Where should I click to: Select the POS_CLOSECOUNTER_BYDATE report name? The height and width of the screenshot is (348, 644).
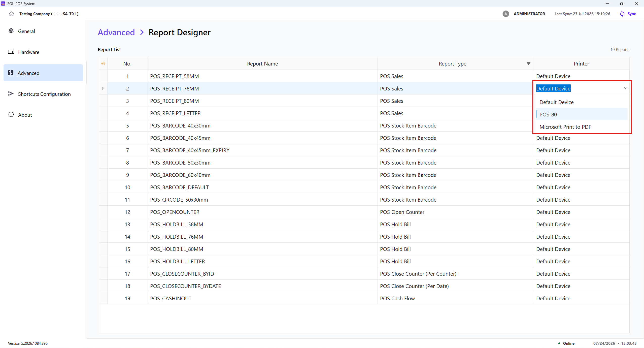point(185,286)
